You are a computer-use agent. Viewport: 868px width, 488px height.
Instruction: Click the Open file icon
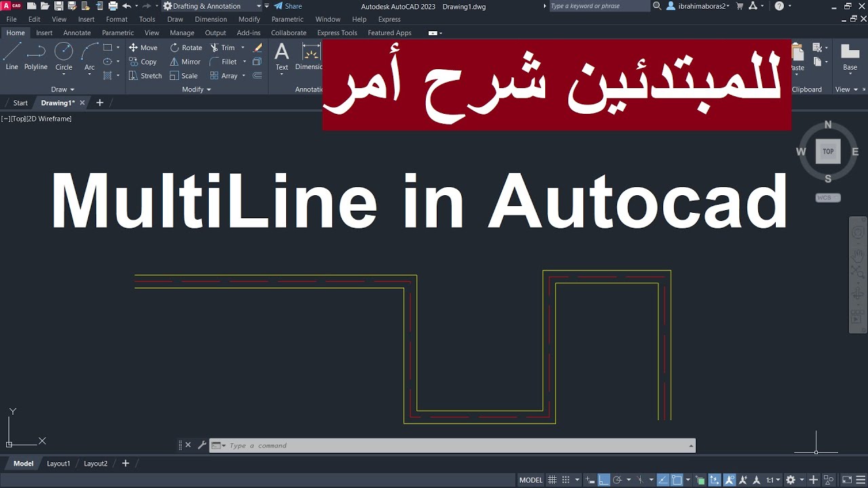45,6
